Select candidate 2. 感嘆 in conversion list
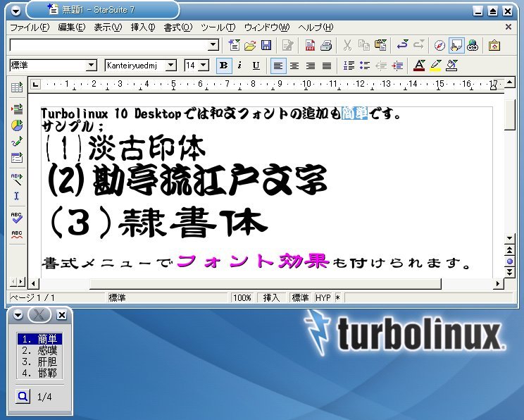The height and width of the screenshot is (420, 524). [x=39, y=350]
